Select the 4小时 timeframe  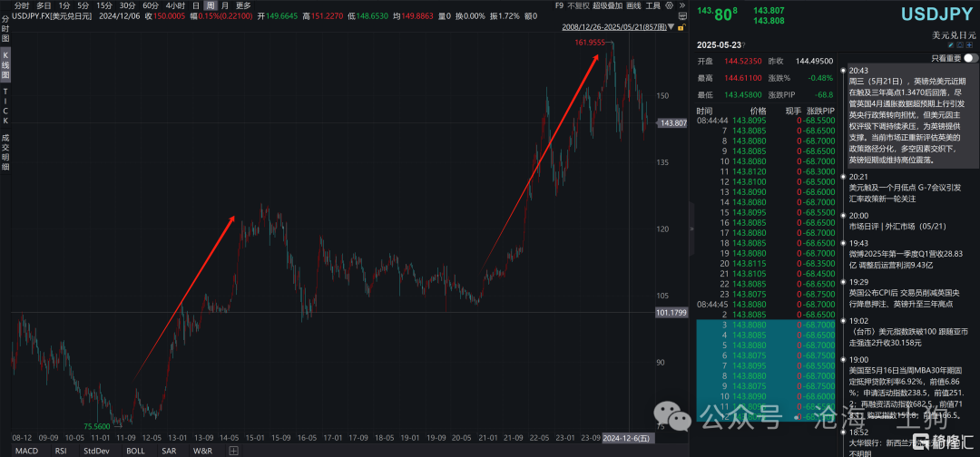(175, 5)
